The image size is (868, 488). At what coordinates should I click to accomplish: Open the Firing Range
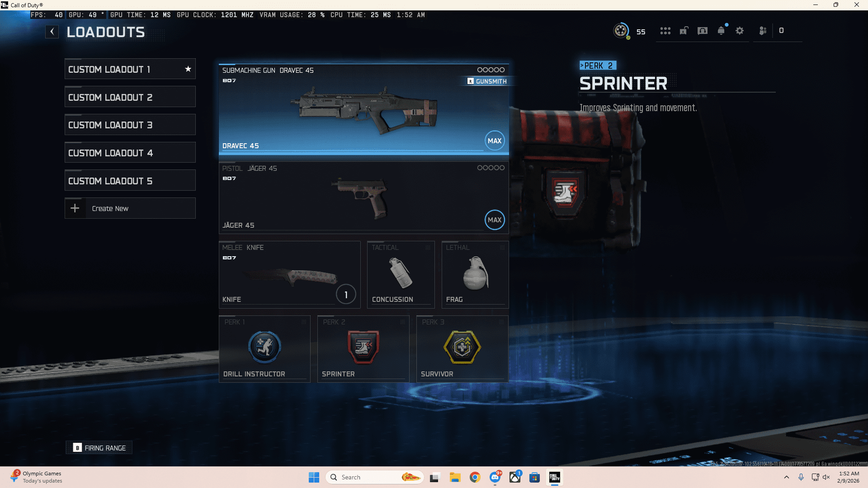(99, 448)
